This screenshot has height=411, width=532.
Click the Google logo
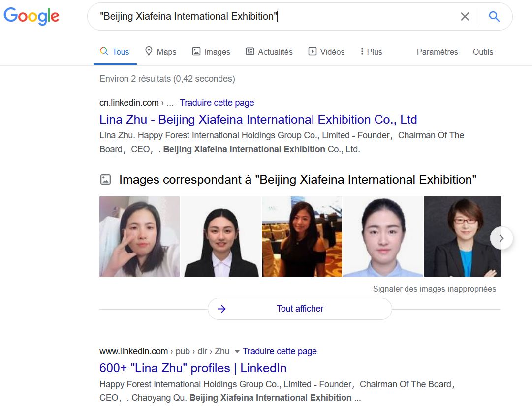click(x=31, y=16)
